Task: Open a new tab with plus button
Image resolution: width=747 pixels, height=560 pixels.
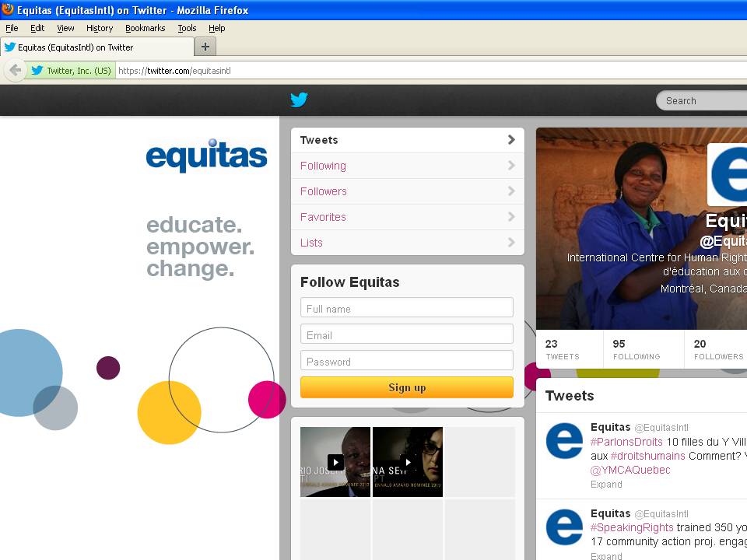Action: click(205, 47)
